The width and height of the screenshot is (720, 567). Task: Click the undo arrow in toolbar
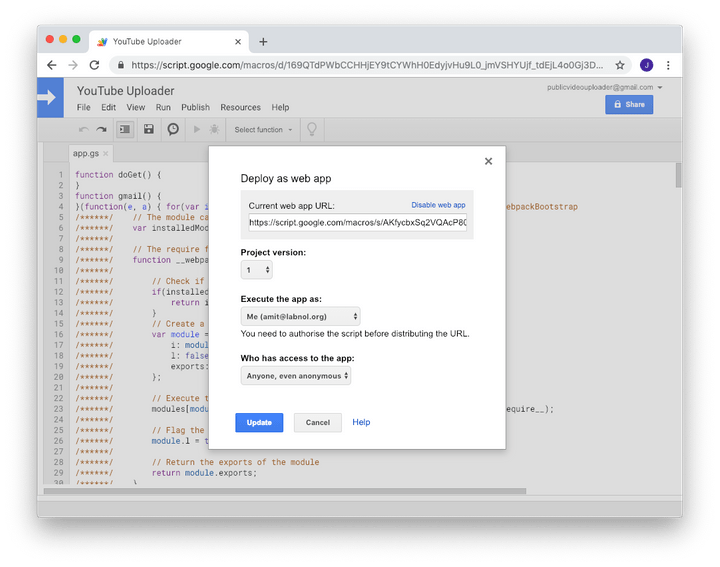click(84, 129)
